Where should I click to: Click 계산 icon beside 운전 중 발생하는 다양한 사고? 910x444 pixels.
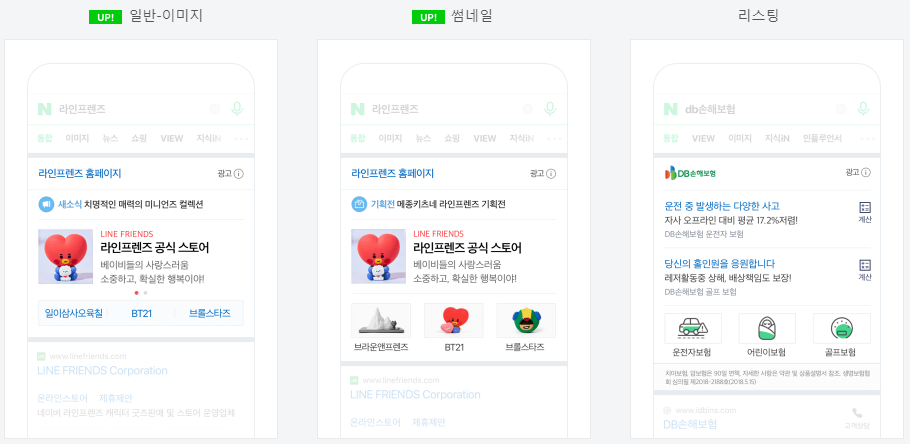pyautogui.click(x=865, y=208)
